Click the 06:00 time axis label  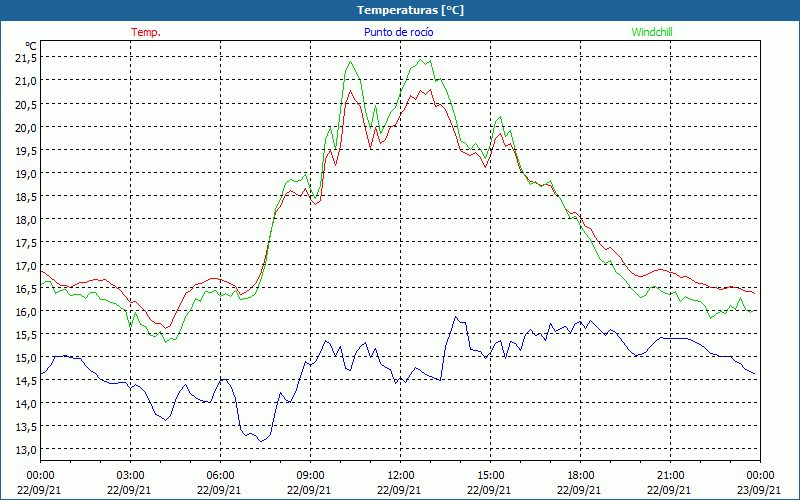[220, 475]
